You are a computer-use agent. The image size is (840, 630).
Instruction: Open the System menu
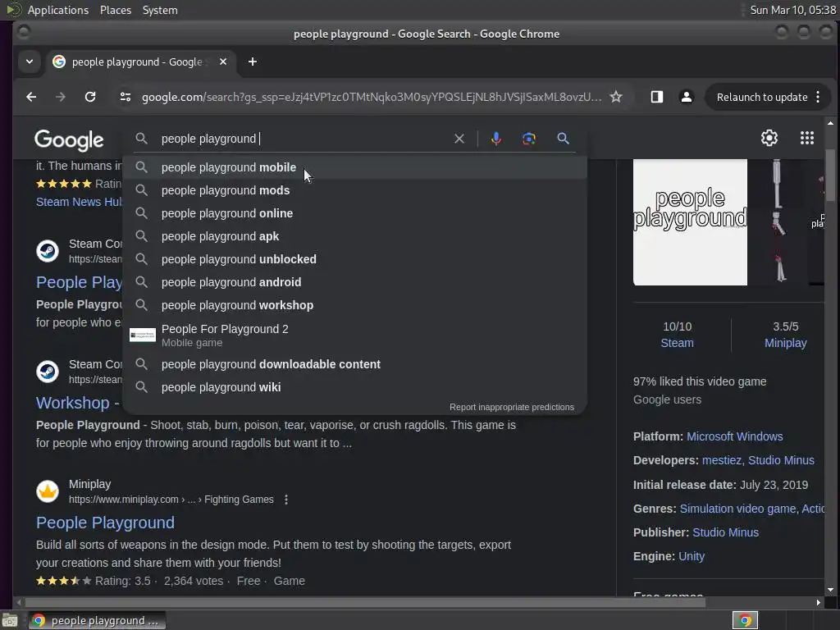(x=160, y=10)
